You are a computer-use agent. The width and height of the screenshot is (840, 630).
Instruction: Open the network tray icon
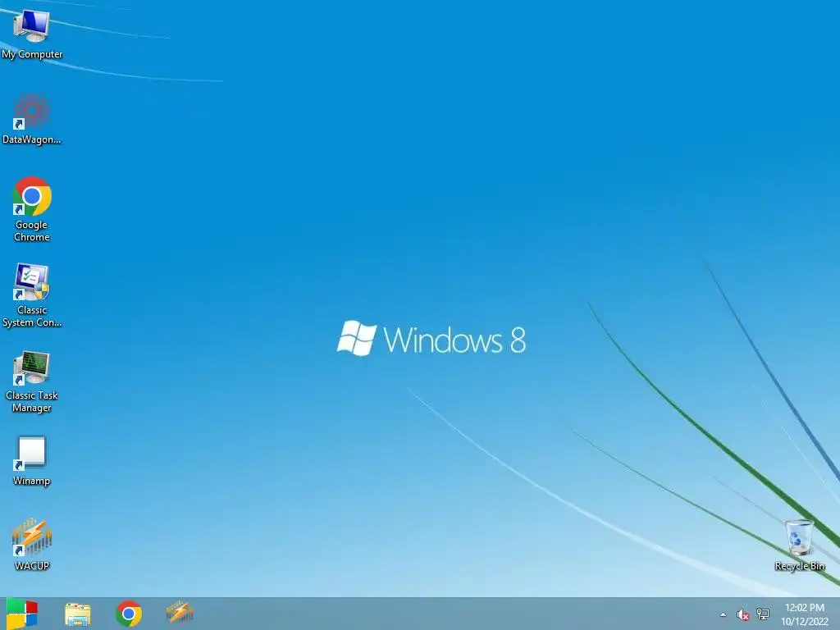[763, 614]
